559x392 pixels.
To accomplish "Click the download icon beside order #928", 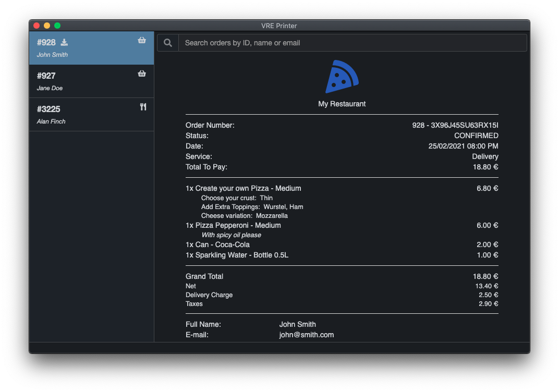I will tap(64, 42).
